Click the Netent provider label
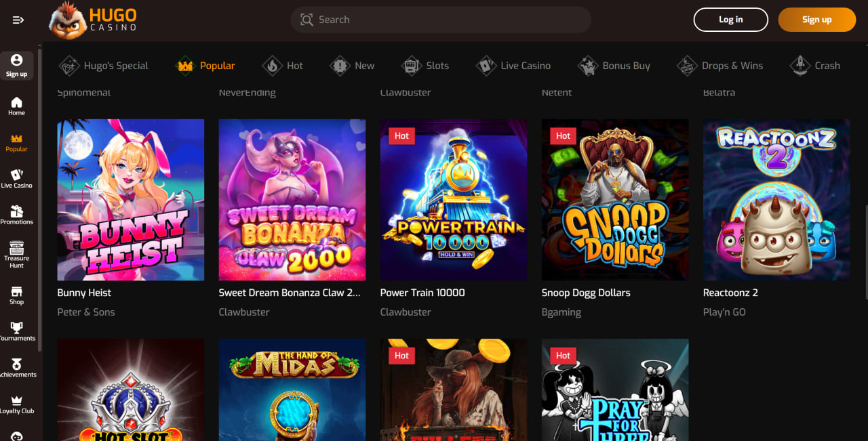Viewport: 868px width, 441px height. (x=557, y=93)
